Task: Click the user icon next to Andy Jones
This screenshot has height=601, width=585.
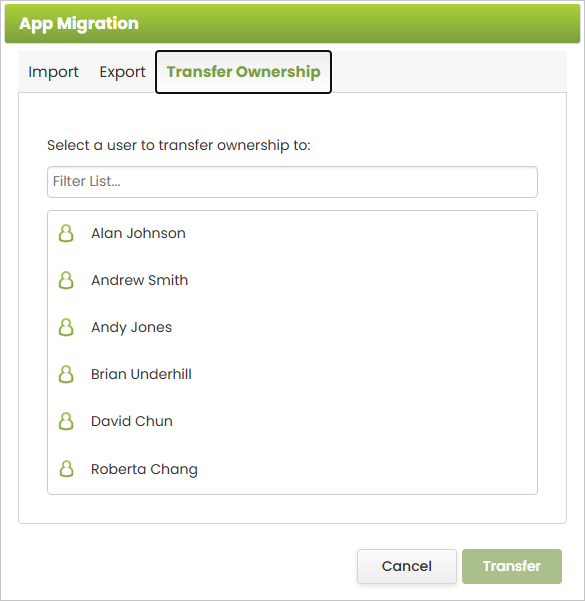Action: (66, 327)
